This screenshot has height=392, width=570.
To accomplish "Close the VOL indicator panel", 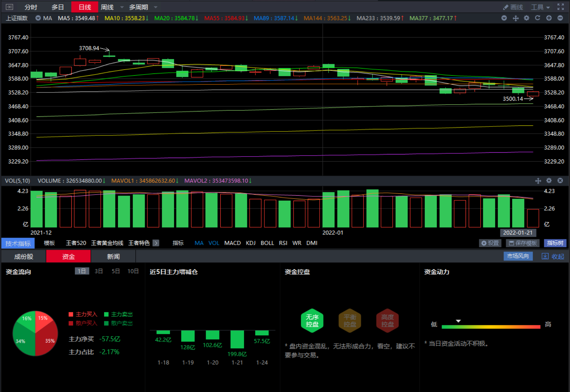I will [x=560, y=181].
